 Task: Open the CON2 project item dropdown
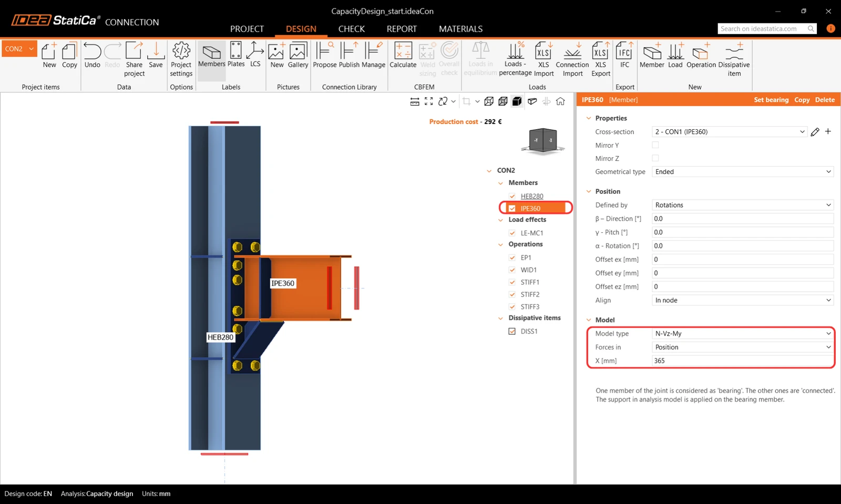pyautogui.click(x=19, y=49)
